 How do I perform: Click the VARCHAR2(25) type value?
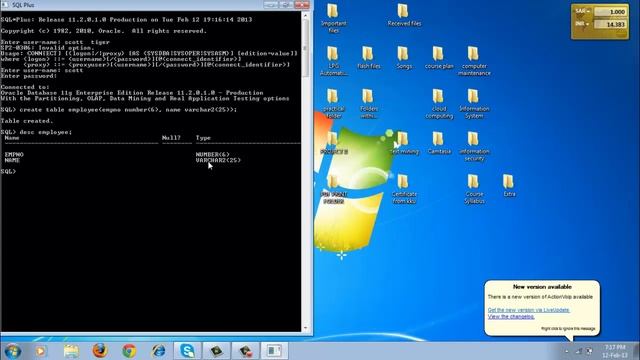218,160
